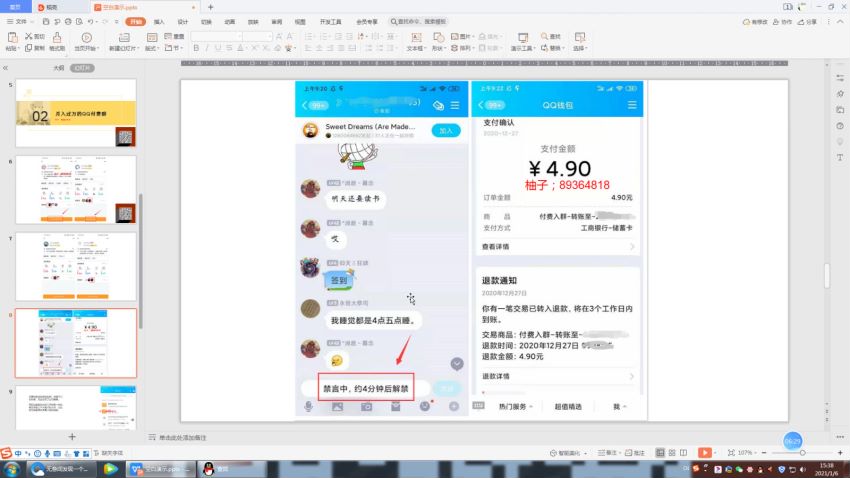
Task: Click the Print Preview icon
Action: point(79,22)
